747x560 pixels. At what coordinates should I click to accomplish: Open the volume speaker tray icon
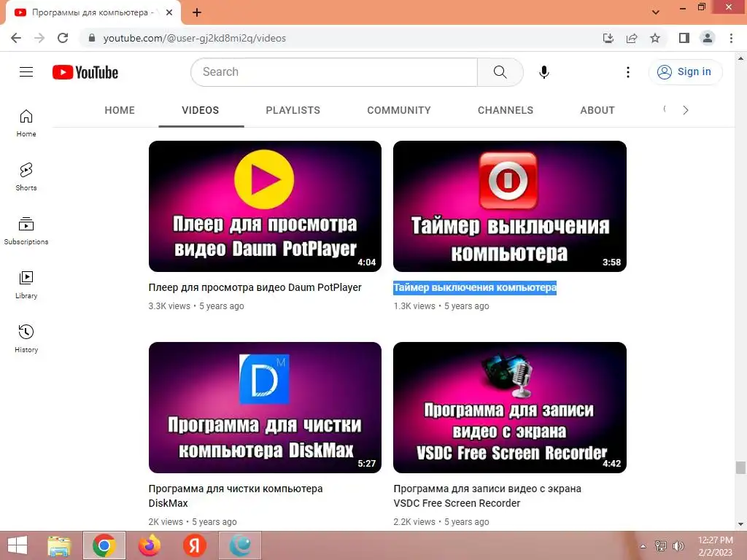click(678, 546)
